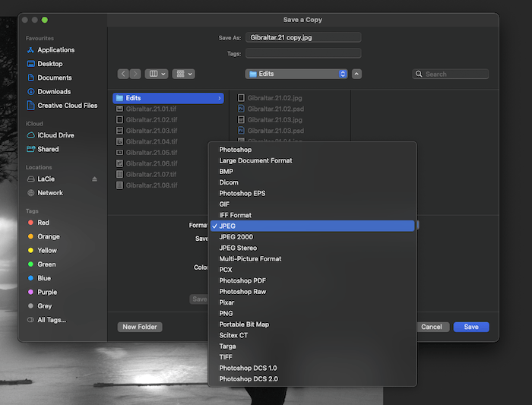Filter by the Red tag
Screen dimensions: 532x405
coord(43,223)
